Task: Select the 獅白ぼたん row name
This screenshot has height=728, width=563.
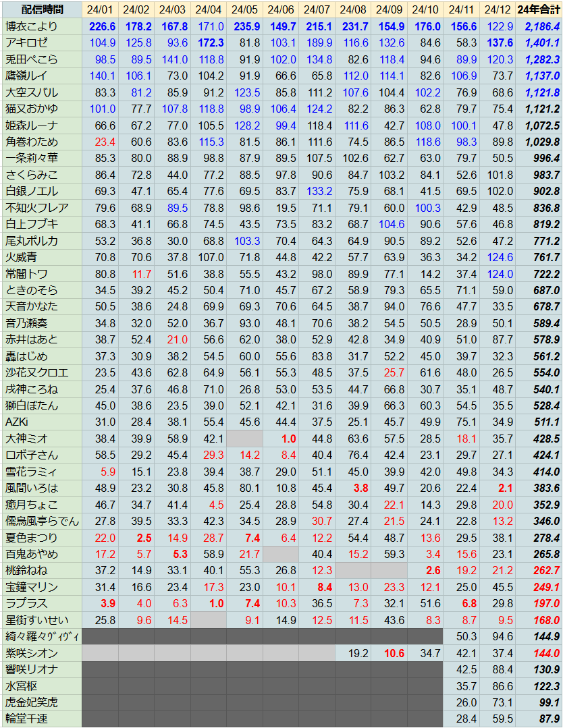Action: [43, 405]
